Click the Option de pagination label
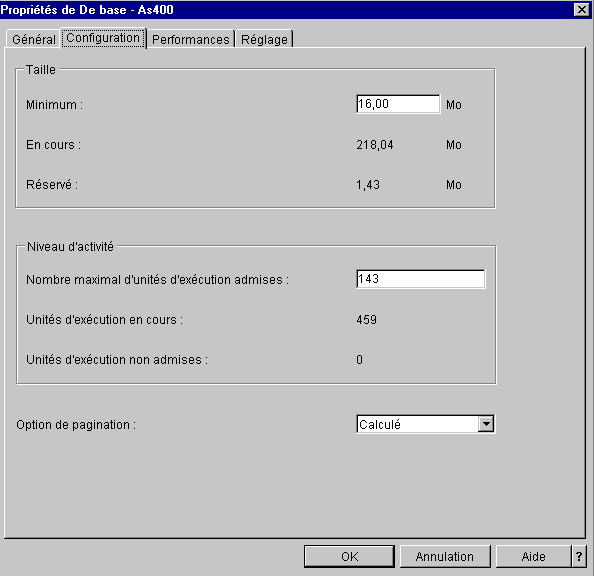Viewport: 594px width, 576px height. tap(76, 425)
